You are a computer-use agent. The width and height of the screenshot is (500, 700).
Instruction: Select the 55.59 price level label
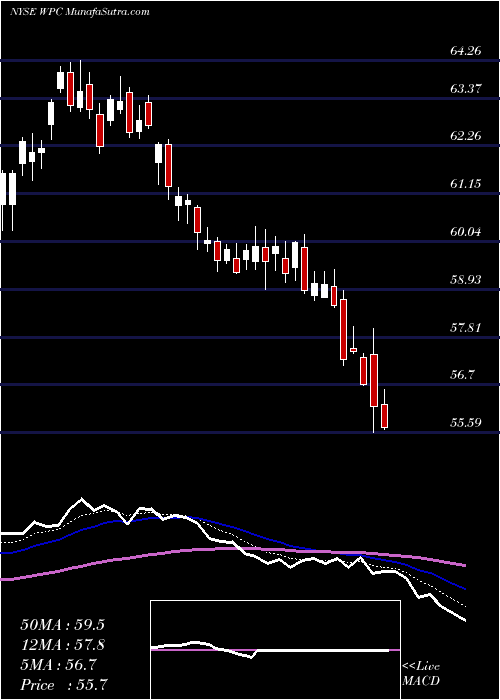(x=466, y=423)
